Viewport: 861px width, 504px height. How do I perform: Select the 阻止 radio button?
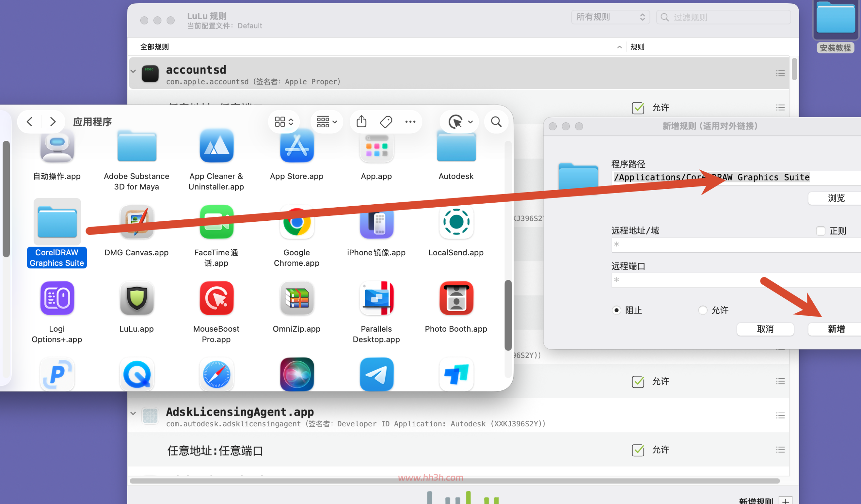(616, 310)
